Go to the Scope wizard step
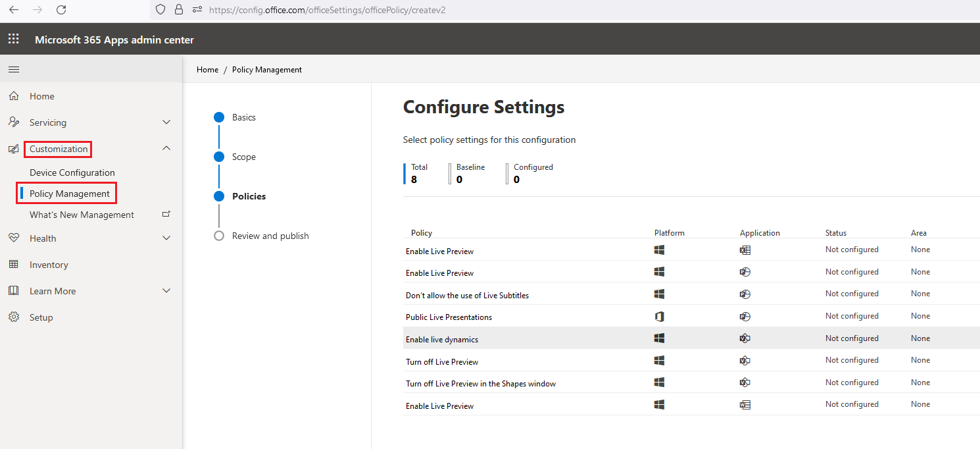This screenshot has height=449, width=980. [244, 157]
